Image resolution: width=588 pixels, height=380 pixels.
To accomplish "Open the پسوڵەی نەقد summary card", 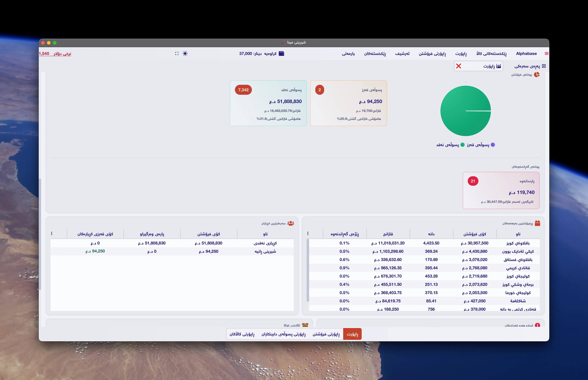I will [x=268, y=103].
